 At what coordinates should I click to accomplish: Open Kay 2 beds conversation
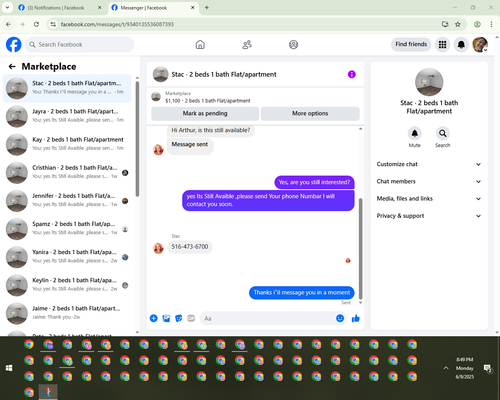pos(67,144)
